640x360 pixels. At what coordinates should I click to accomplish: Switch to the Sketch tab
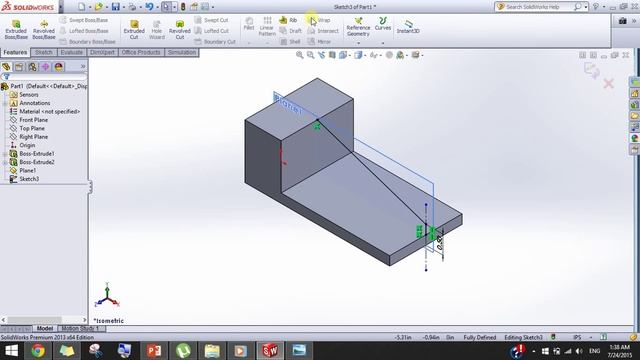(44, 52)
